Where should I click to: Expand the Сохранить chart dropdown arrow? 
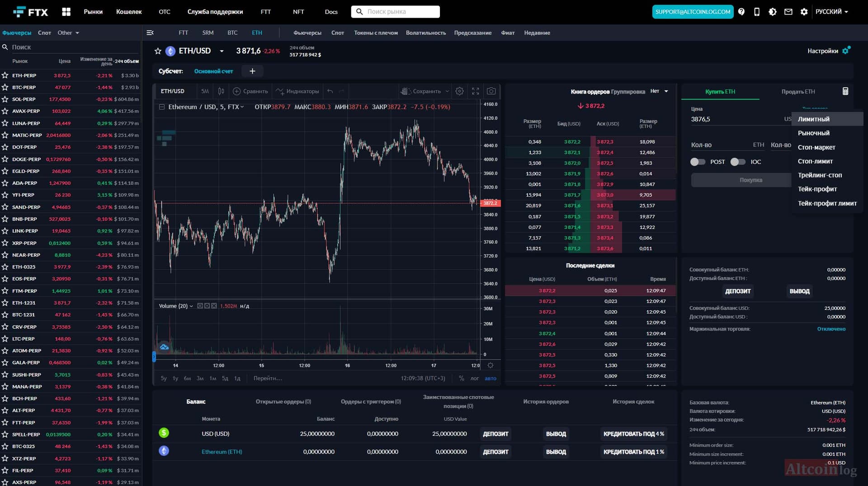[447, 91]
